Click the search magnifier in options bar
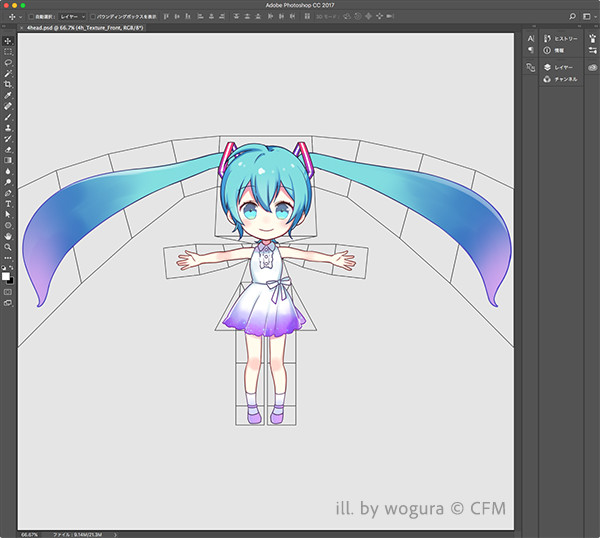This screenshot has width=600, height=538. 572,16
